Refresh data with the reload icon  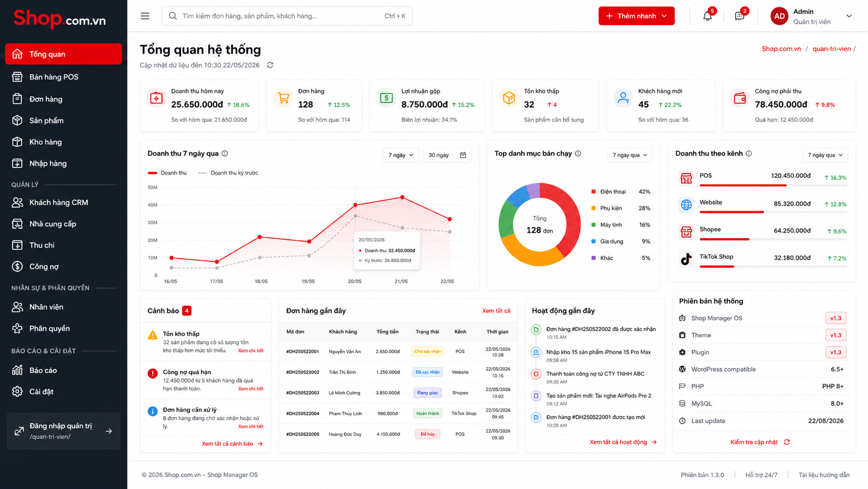[x=270, y=65]
